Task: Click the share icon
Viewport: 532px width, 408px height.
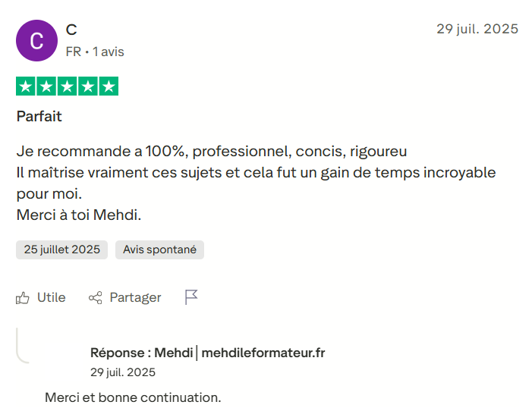Action: 96,298
